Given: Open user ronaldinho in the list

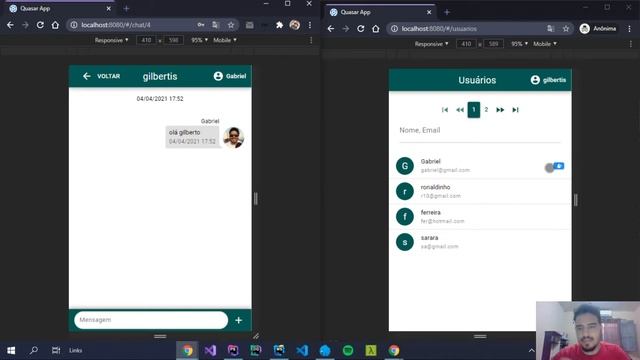Looking at the screenshot, I should [x=480, y=191].
